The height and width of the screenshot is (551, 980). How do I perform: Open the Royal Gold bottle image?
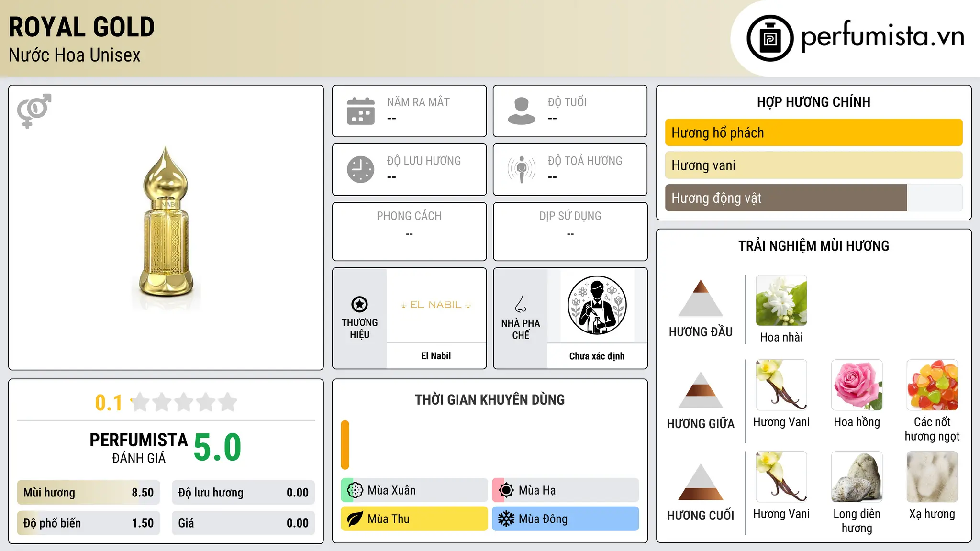166,228
